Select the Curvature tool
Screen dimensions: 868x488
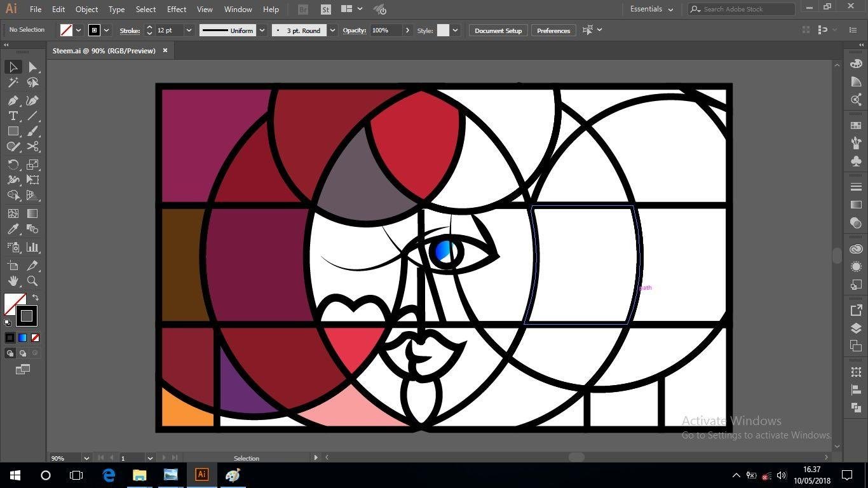32,100
